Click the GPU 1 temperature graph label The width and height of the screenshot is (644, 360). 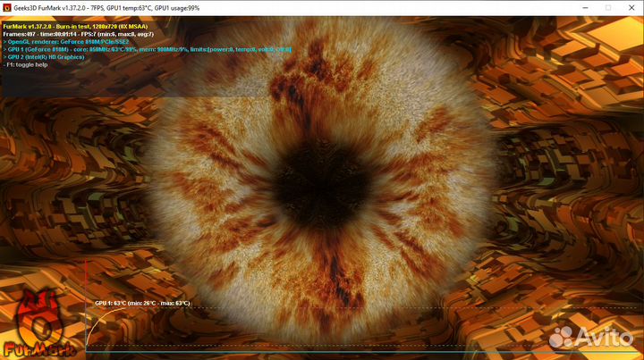tap(142, 304)
